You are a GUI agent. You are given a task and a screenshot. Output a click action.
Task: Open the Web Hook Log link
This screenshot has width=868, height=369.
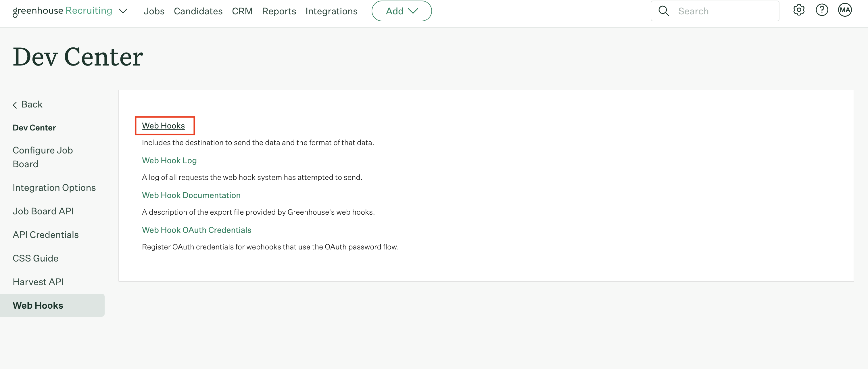point(169,160)
